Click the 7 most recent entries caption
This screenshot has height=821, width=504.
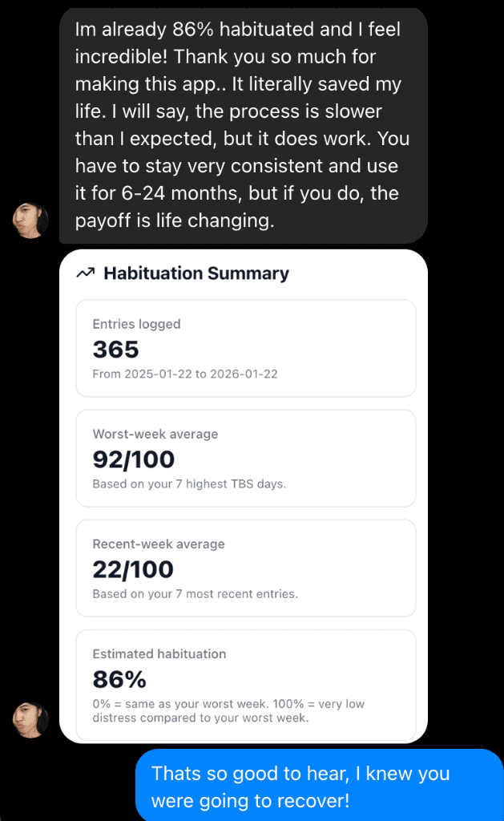(x=197, y=593)
